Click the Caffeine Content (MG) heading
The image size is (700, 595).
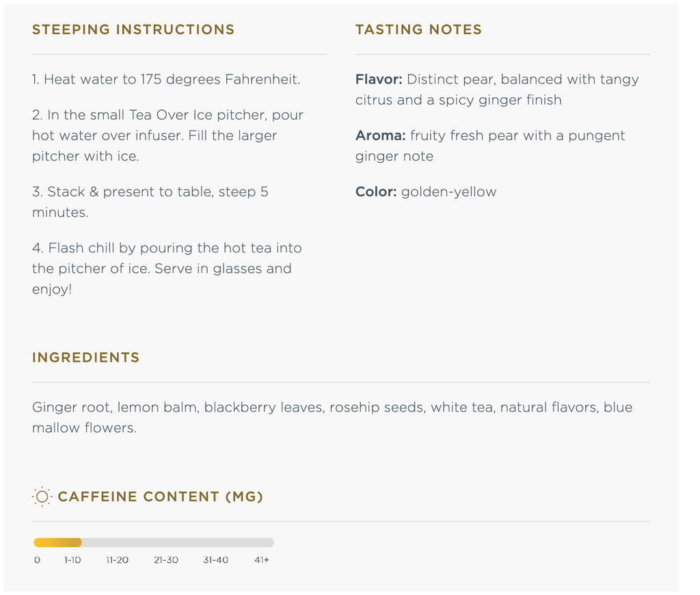tap(161, 497)
